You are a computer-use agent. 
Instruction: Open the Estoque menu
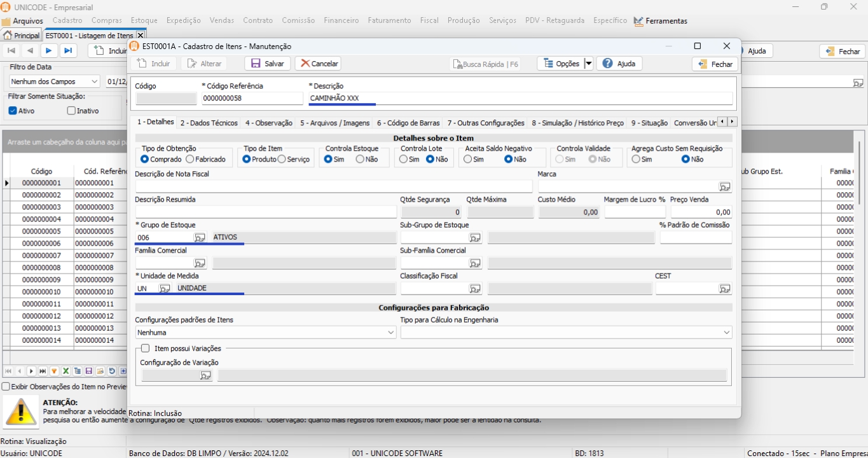point(144,20)
